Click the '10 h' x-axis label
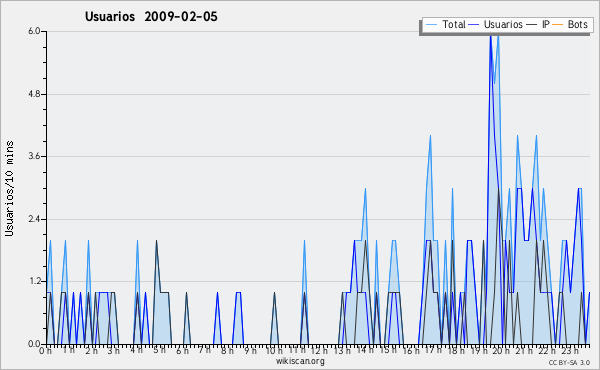The height and width of the screenshot is (370, 600). [x=274, y=351]
